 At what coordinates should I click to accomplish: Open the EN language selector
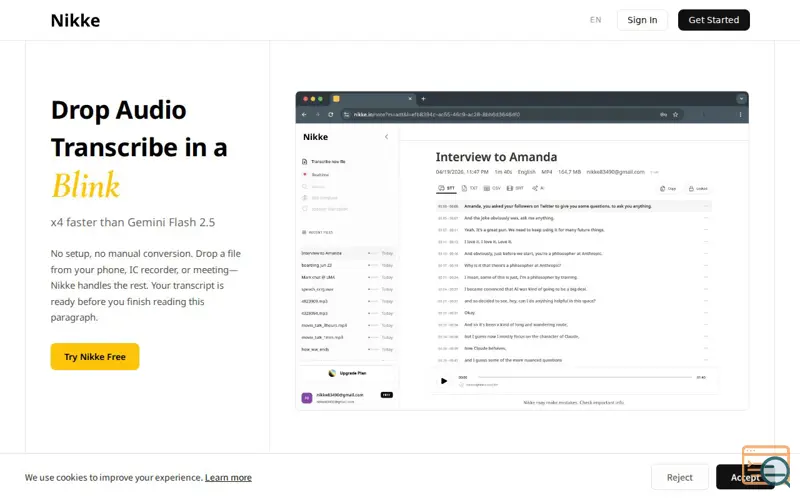595,20
